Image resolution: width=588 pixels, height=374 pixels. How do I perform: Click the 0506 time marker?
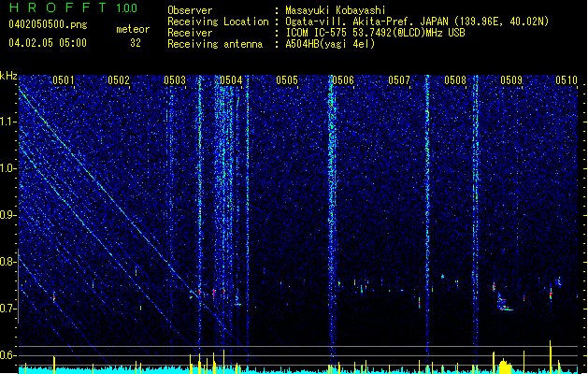pyautogui.click(x=343, y=80)
